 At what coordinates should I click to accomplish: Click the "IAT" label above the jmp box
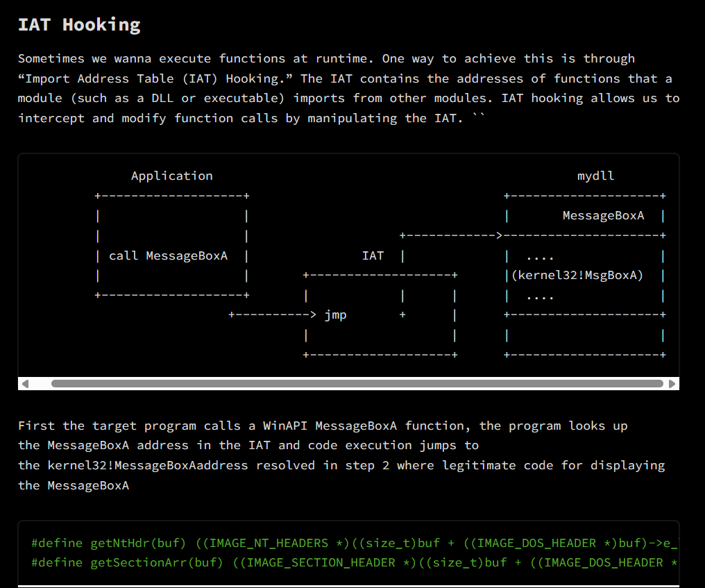point(373,256)
